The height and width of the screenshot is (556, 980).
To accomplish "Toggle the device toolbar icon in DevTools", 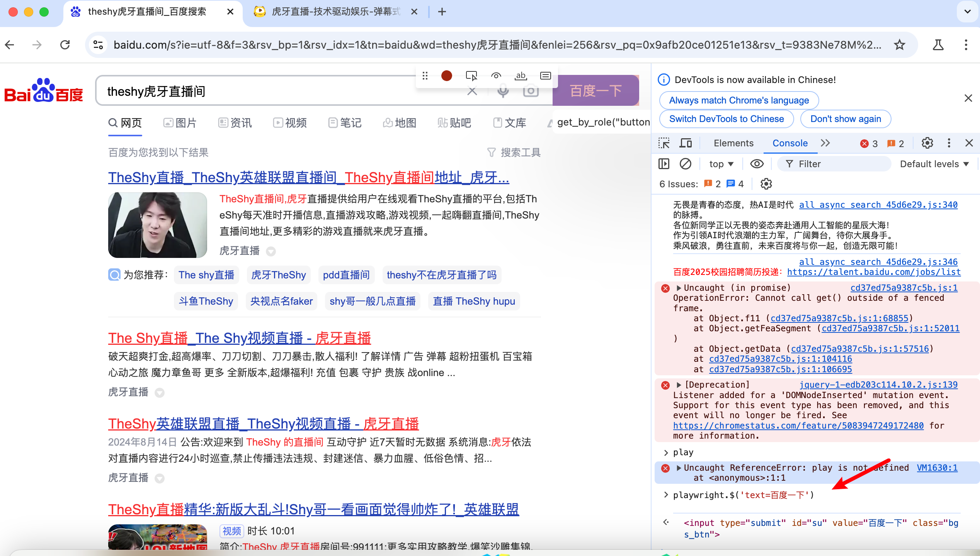I will pos(686,143).
